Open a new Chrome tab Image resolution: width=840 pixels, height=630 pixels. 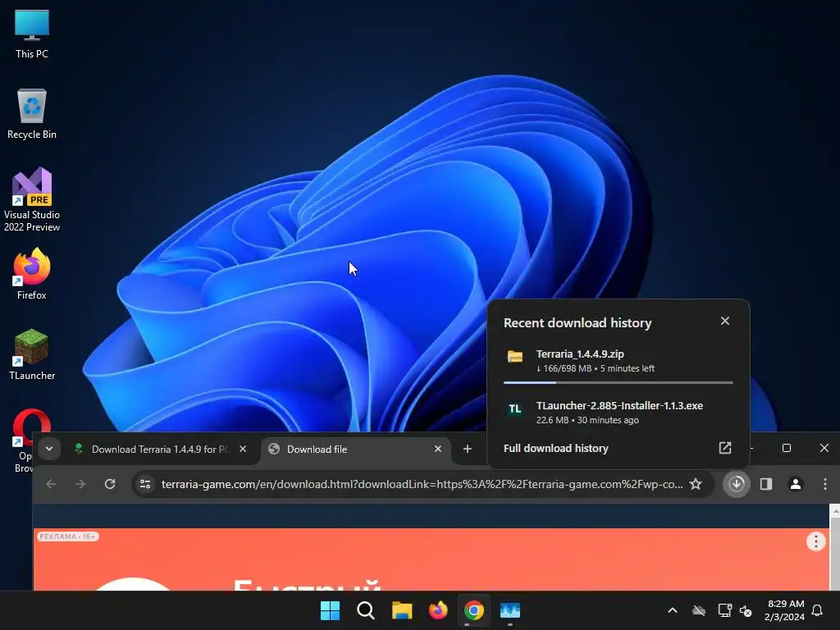(467, 449)
